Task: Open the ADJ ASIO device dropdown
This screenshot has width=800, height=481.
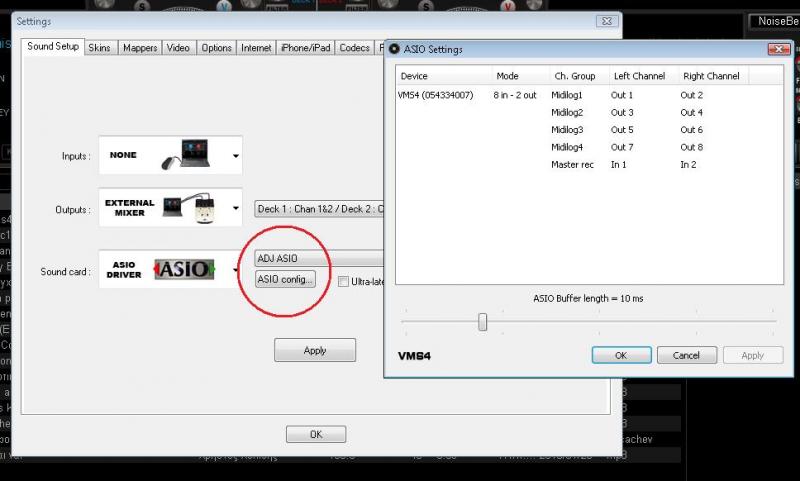Action: click(x=319, y=259)
